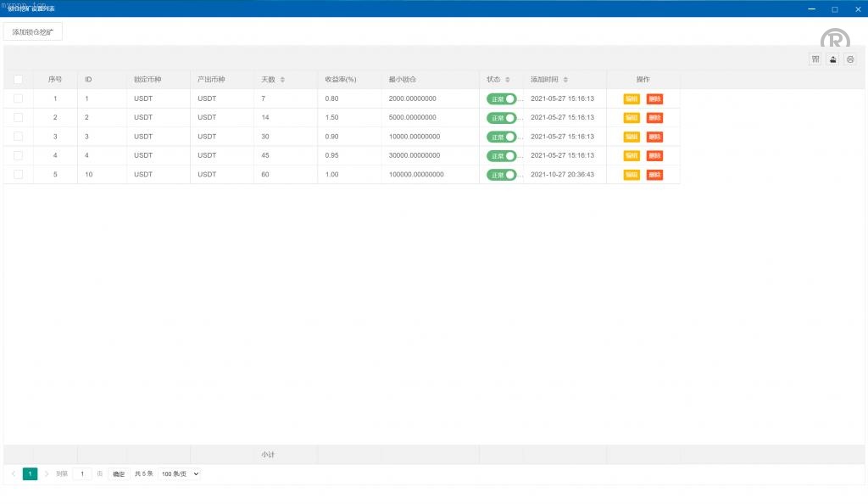Select page 1 in pagination
This screenshot has height=504, width=868.
pos(30,473)
